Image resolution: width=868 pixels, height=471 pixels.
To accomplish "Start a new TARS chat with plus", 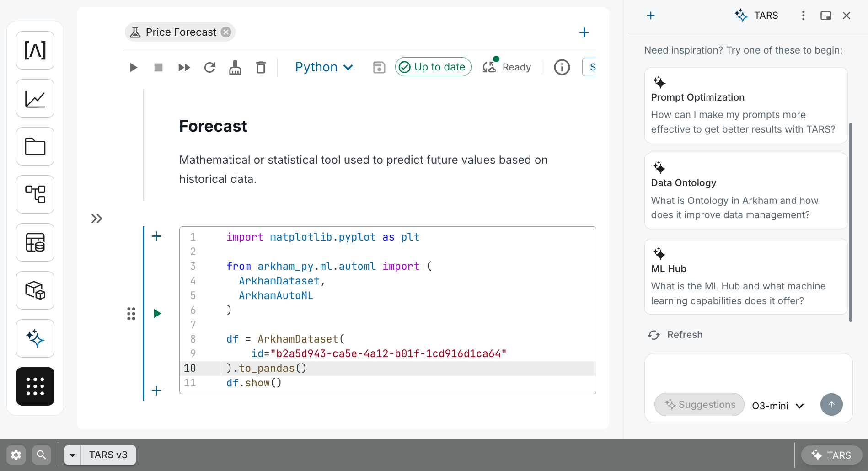I will tap(651, 16).
